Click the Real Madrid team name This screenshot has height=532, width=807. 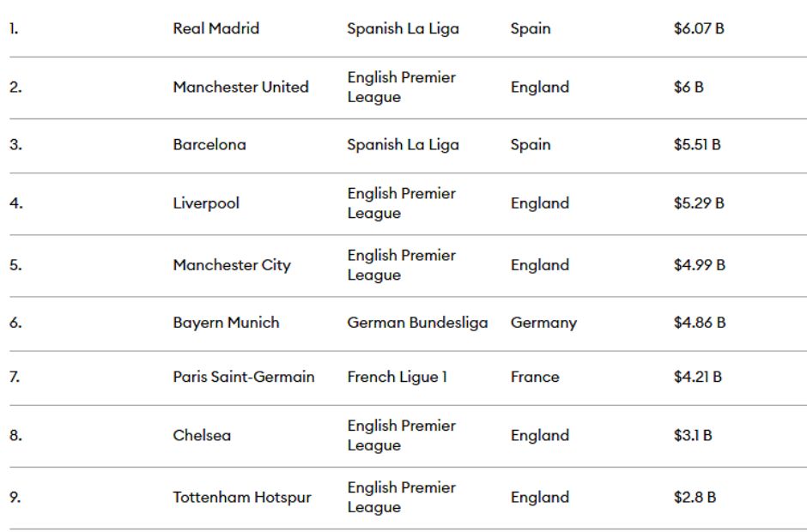point(216,28)
